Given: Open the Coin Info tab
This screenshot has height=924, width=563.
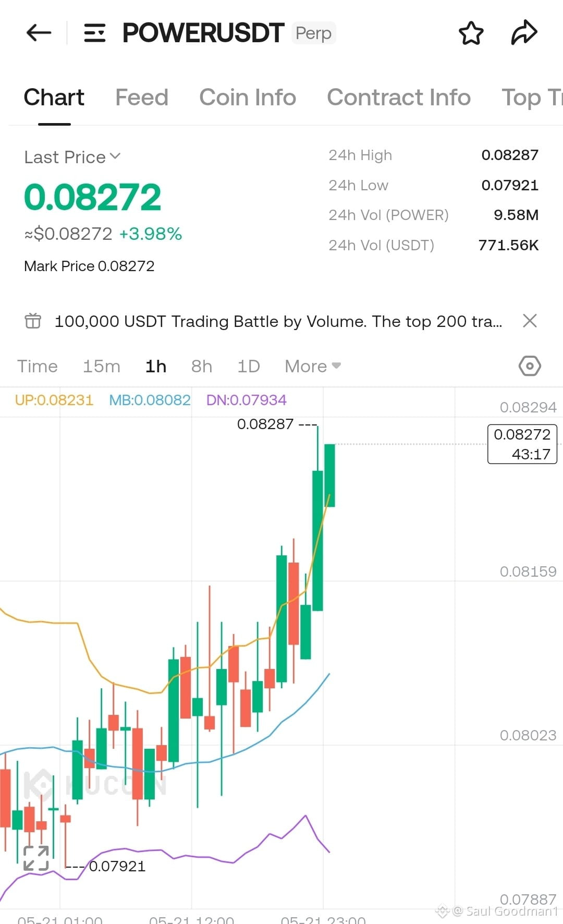Looking at the screenshot, I should pyautogui.click(x=248, y=98).
